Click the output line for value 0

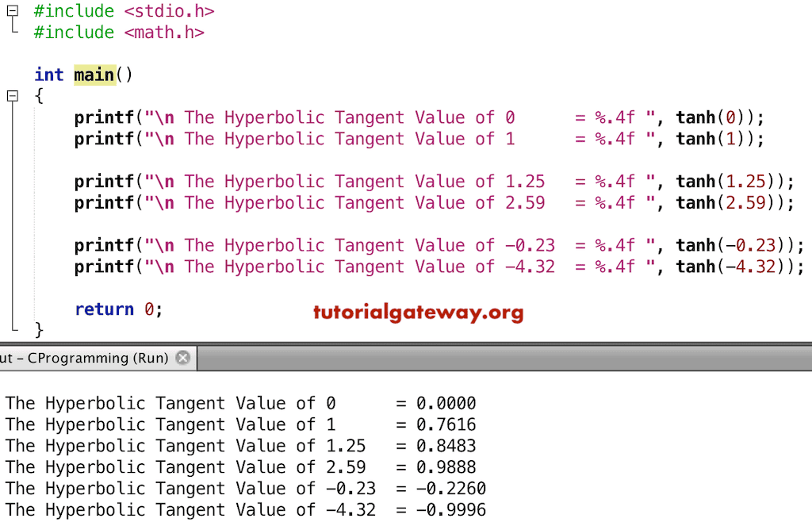[238, 403]
